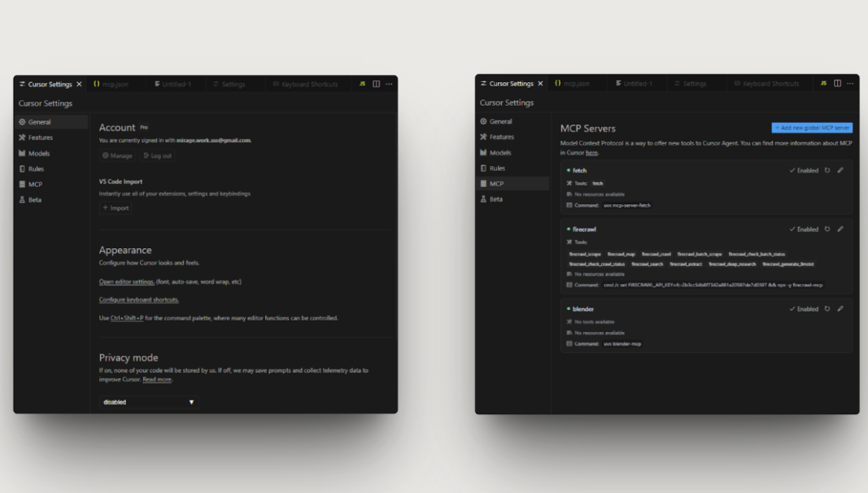Click firecrawl_deep_research tool tag
868x493 pixels.
(732, 264)
